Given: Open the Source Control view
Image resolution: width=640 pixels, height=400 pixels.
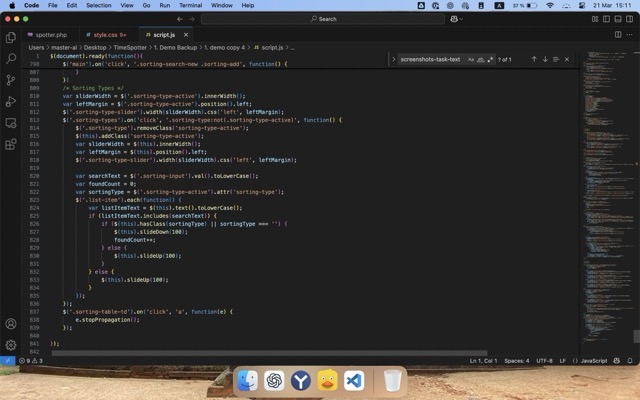Looking at the screenshot, I should point(11,80).
